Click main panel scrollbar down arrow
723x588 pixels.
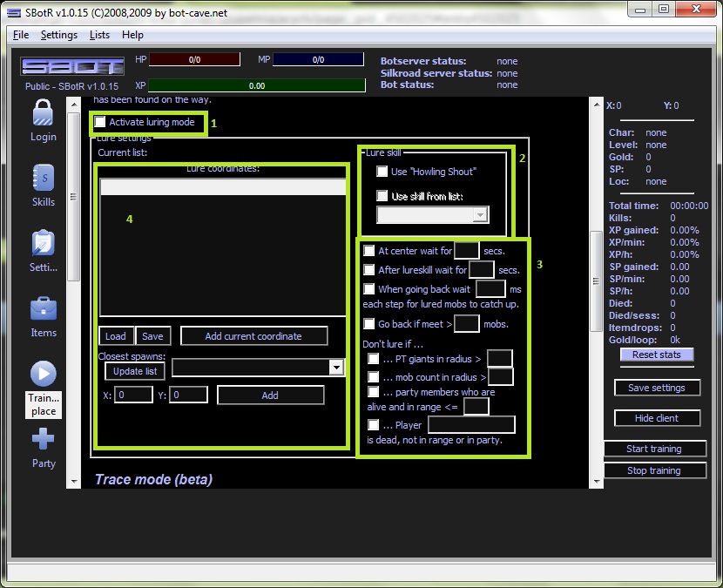pyautogui.click(x=596, y=482)
